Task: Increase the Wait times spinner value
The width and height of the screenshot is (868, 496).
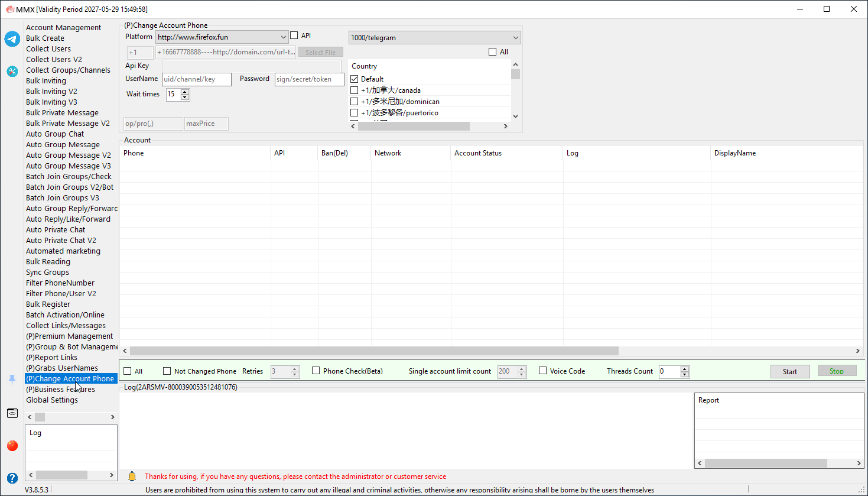Action: pos(186,92)
